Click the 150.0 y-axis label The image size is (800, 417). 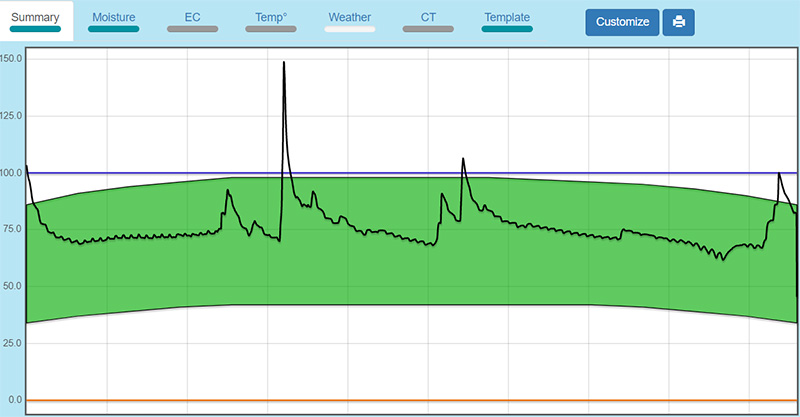[x=11, y=59]
